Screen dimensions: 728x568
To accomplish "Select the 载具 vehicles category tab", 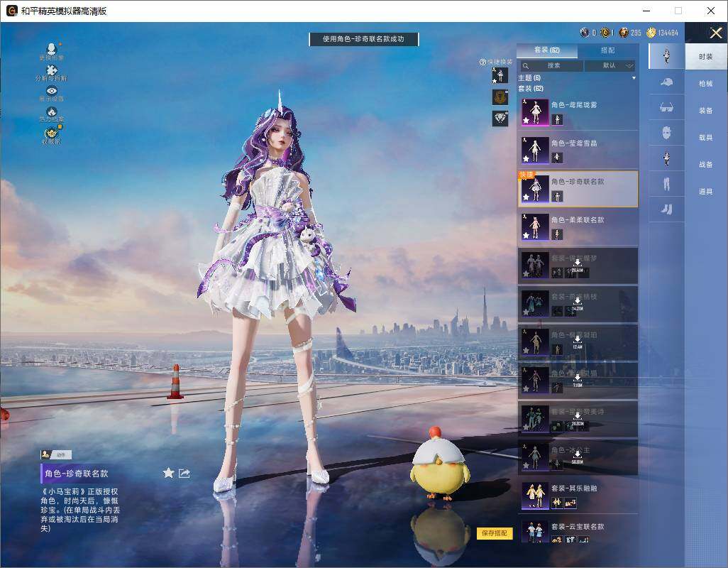I will point(706,138).
